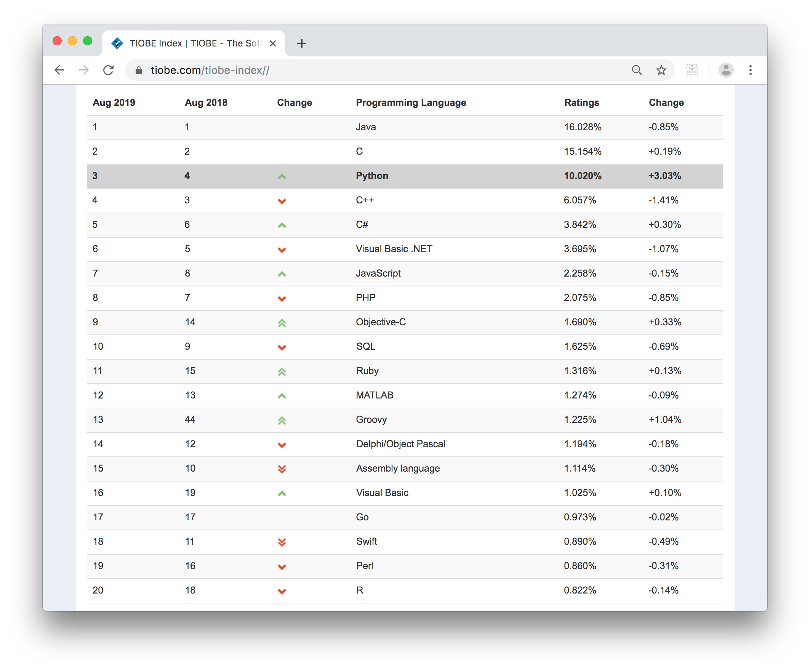810x672 pixels.
Task: Open the zoom magnifier icon in address bar
Action: point(637,70)
